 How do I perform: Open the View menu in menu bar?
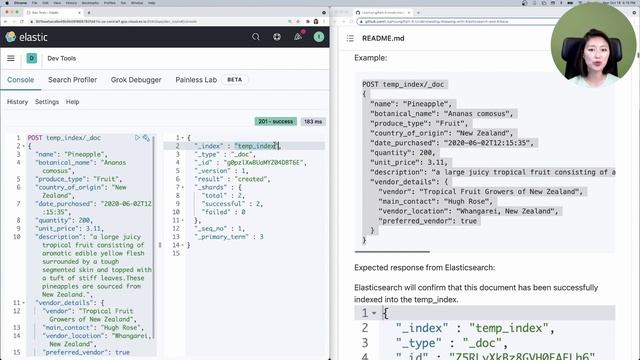tap(57, 3)
